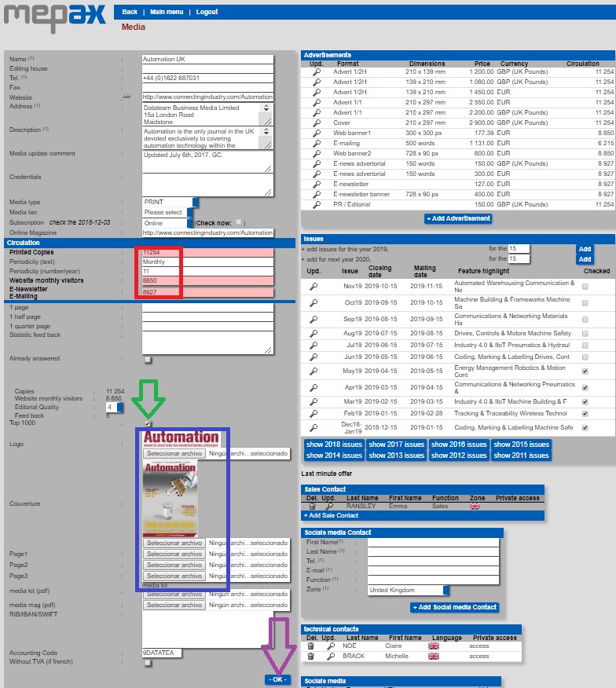Tick Checked box for Nov19 issue
The image size is (616, 688).
[585, 287]
